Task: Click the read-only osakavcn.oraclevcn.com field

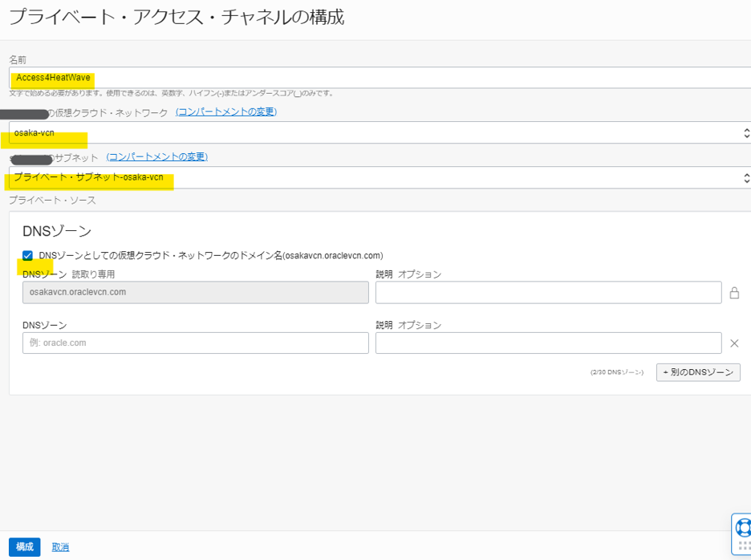Action: pos(193,292)
